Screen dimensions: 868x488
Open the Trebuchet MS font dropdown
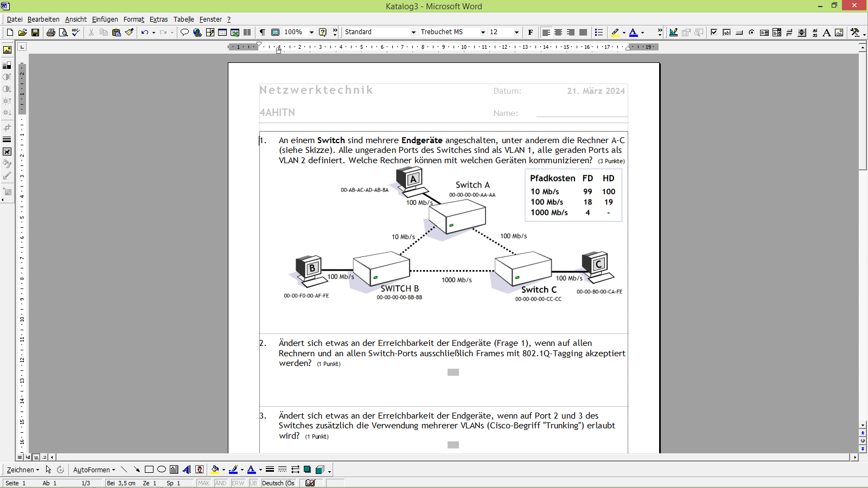[483, 33]
